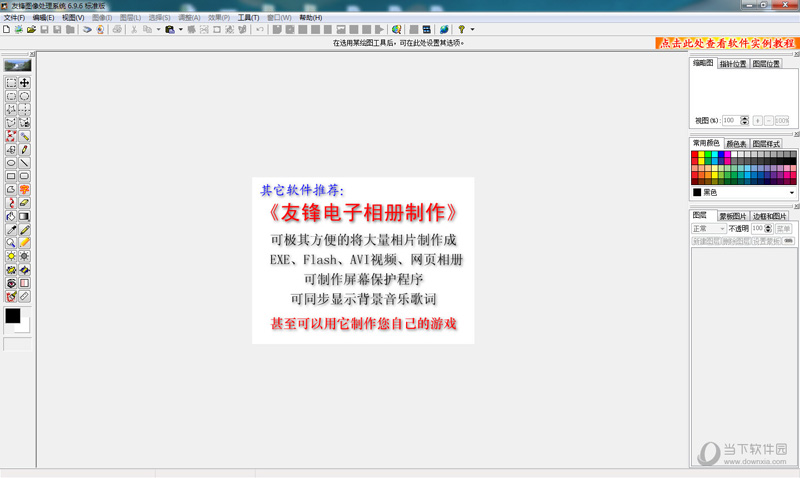
Task: Click the 100% view reset button
Action: (782, 120)
